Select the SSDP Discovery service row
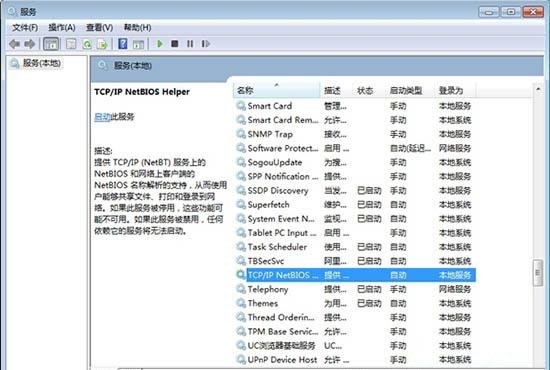The image size is (550, 370). pos(355,190)
